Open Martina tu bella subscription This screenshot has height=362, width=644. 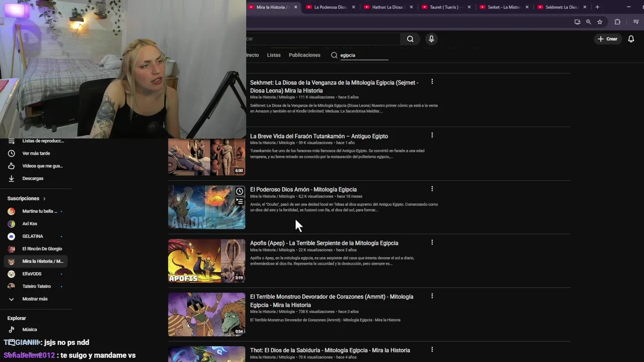(36, 211)
